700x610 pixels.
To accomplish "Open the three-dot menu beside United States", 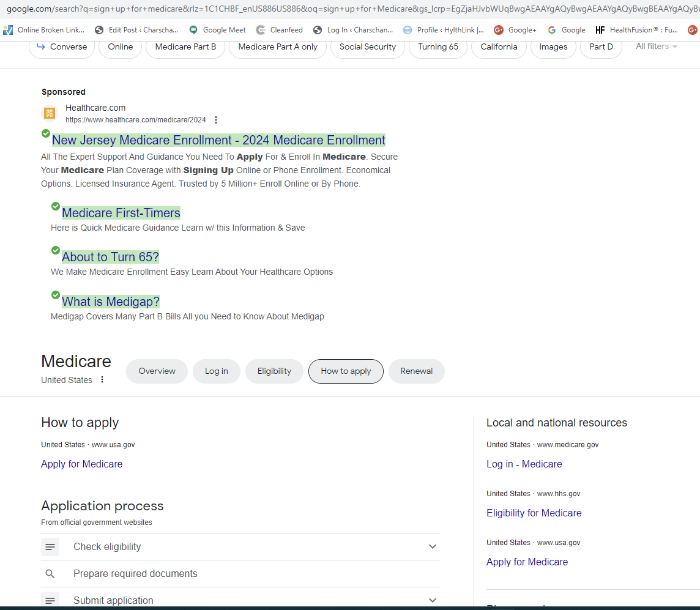I will 102,379.
